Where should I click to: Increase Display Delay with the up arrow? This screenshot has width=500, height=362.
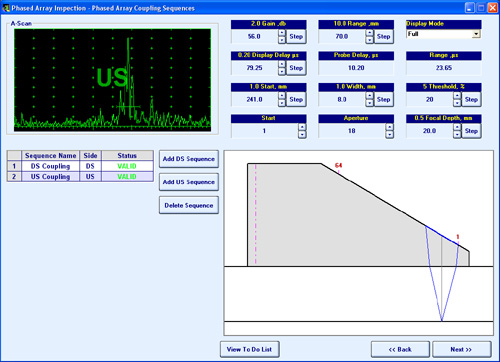pyautogui.click(x=282, y=64)
